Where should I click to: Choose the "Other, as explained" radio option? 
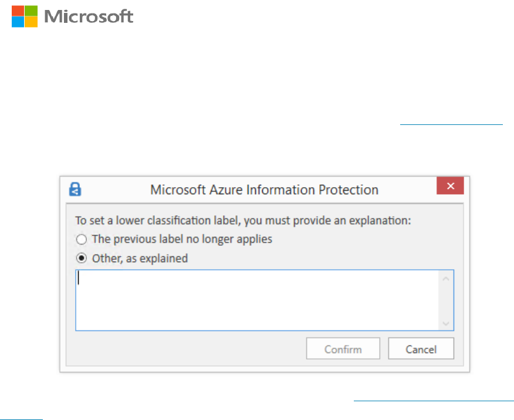81,258
